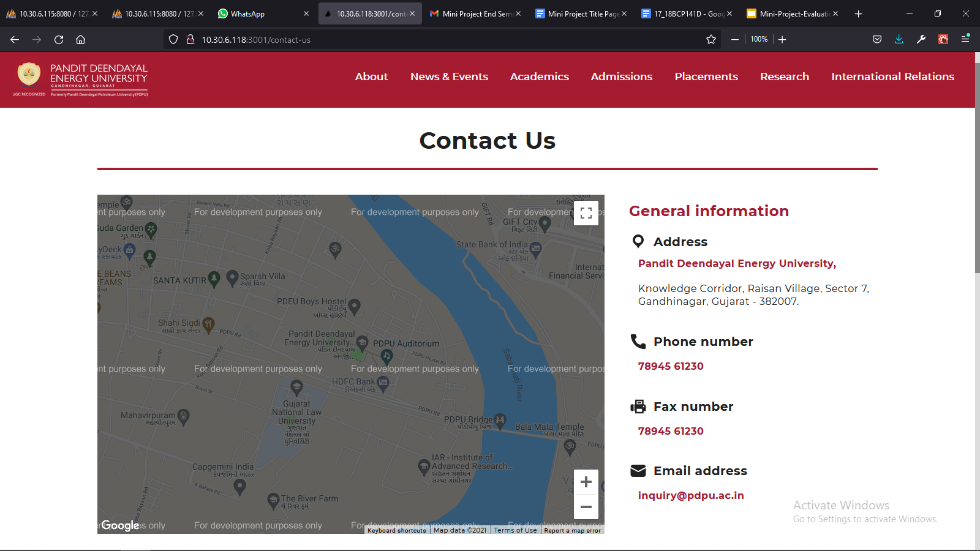The image size is (980, 551).
Task: Click the Shahi Sigdi restaurant marker
Action: [x=208, y=324]
